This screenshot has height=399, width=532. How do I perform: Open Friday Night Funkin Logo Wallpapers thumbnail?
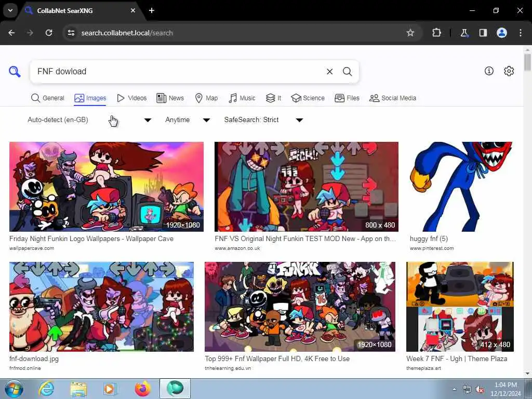click(x=107, y=187)
